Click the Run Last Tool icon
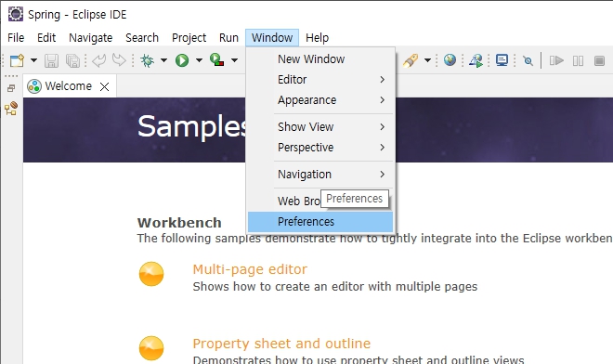This screenshot has width=613, height=364. [216, 60]
